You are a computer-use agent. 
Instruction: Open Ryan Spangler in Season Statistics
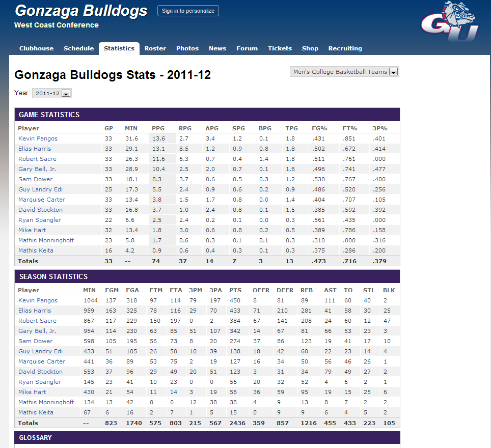pos(40,382)
